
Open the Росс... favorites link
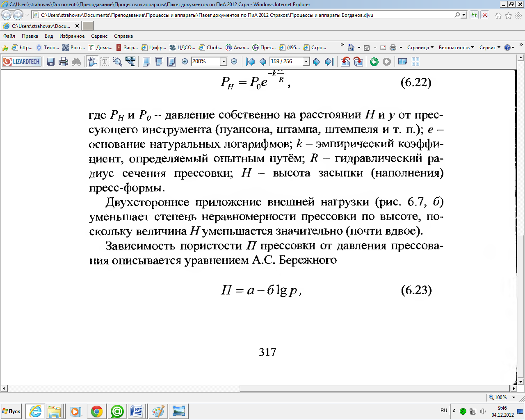[x=73, y=48]
